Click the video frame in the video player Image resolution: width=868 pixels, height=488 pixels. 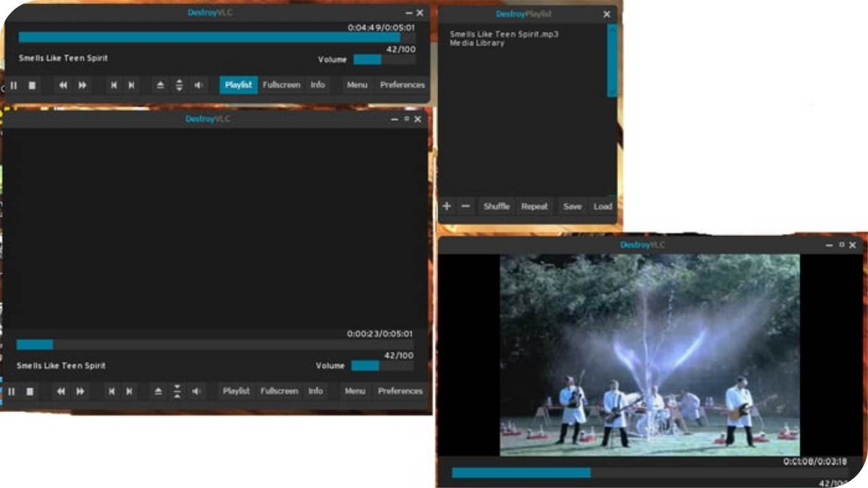pyautogui.click(x=650, y=355)
